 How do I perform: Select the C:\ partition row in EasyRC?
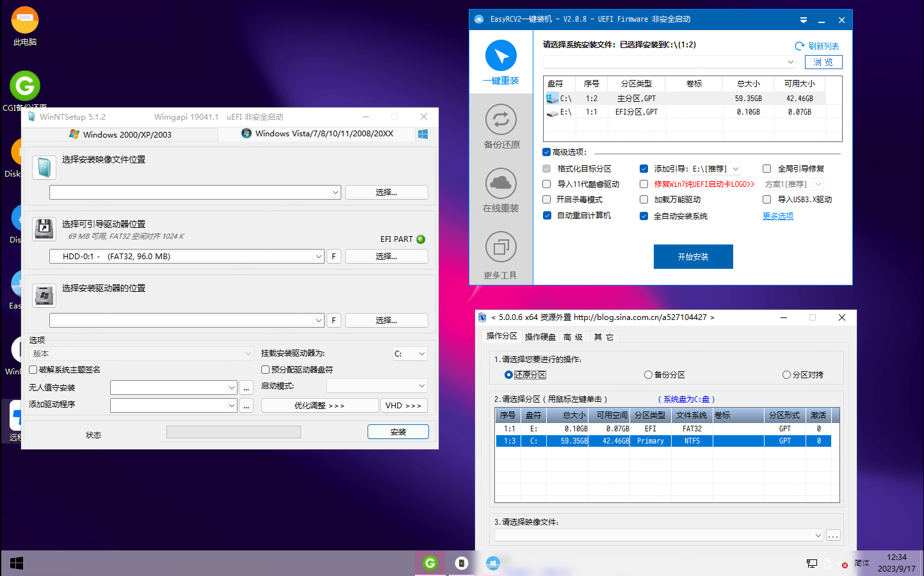pyautogui.click(x=685, y=99)
